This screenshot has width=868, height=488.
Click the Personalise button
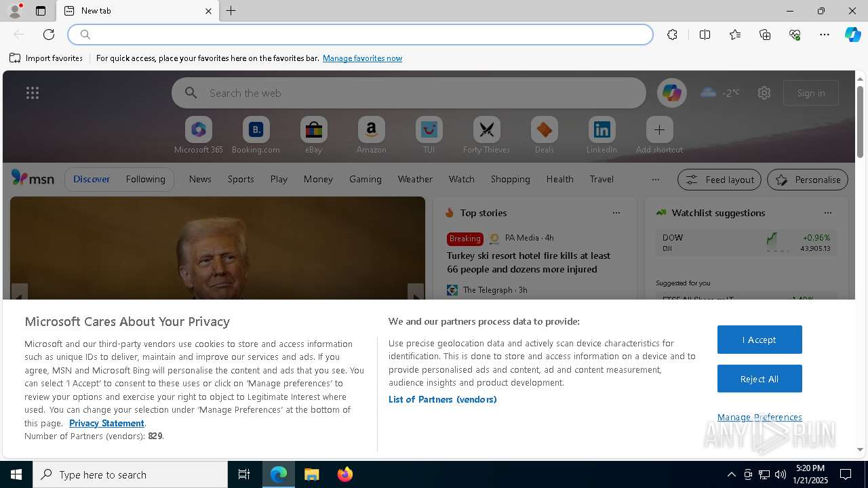[x=808, y=180]
